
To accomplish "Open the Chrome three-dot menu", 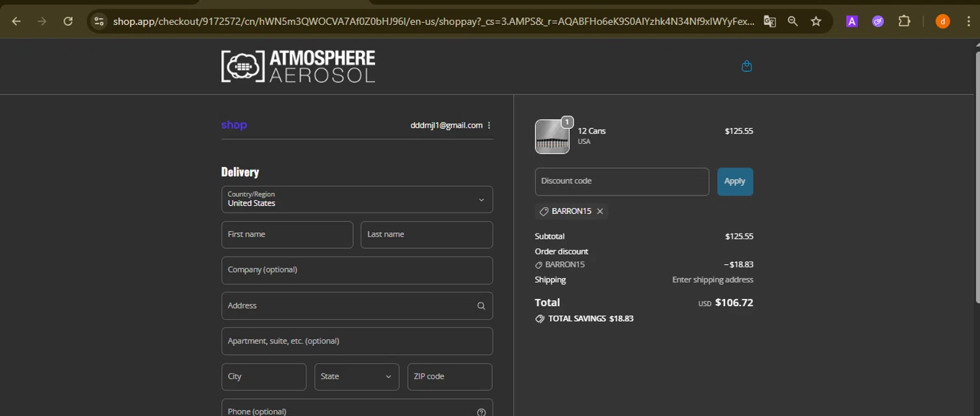I will click(968, 22).
